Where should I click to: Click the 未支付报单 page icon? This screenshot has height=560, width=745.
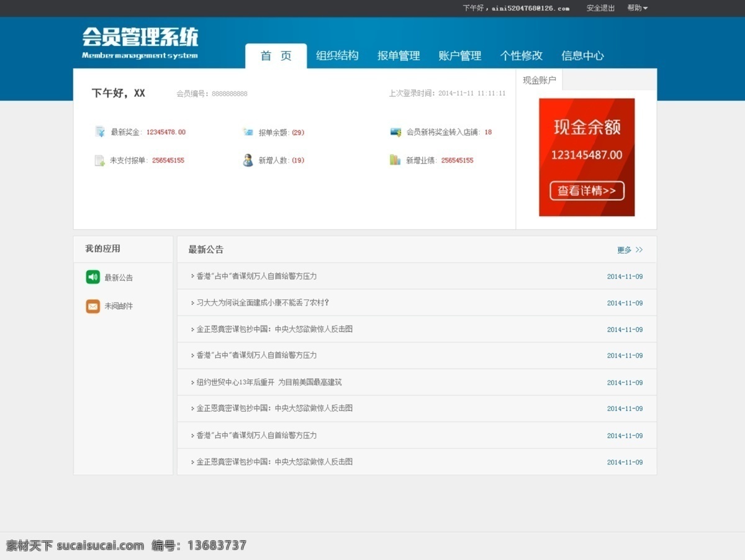(99, 160)
